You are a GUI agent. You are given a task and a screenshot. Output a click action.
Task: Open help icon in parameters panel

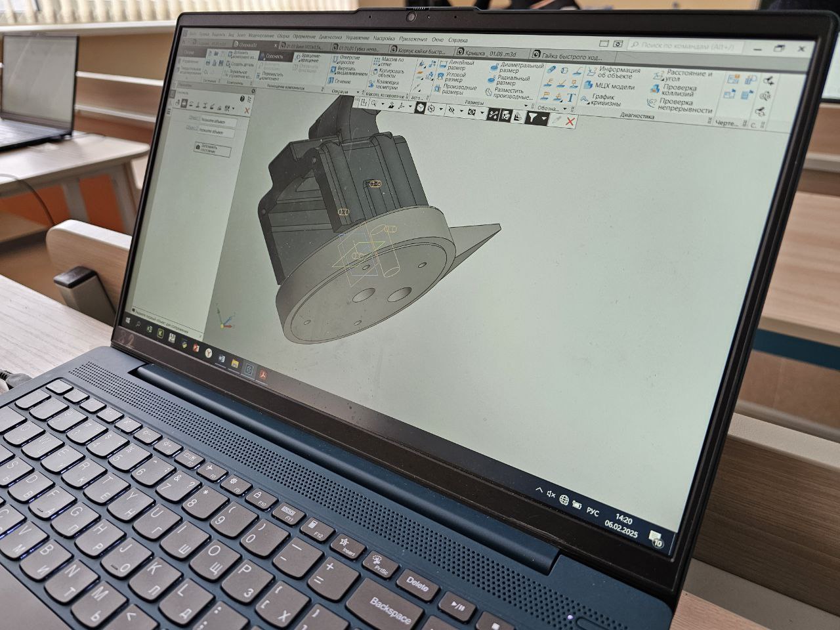[241, 98]
